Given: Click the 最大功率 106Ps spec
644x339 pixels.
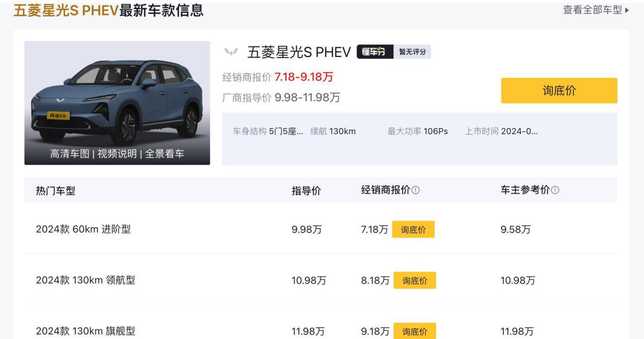Looking at the screenshot, I should (418, 131).
